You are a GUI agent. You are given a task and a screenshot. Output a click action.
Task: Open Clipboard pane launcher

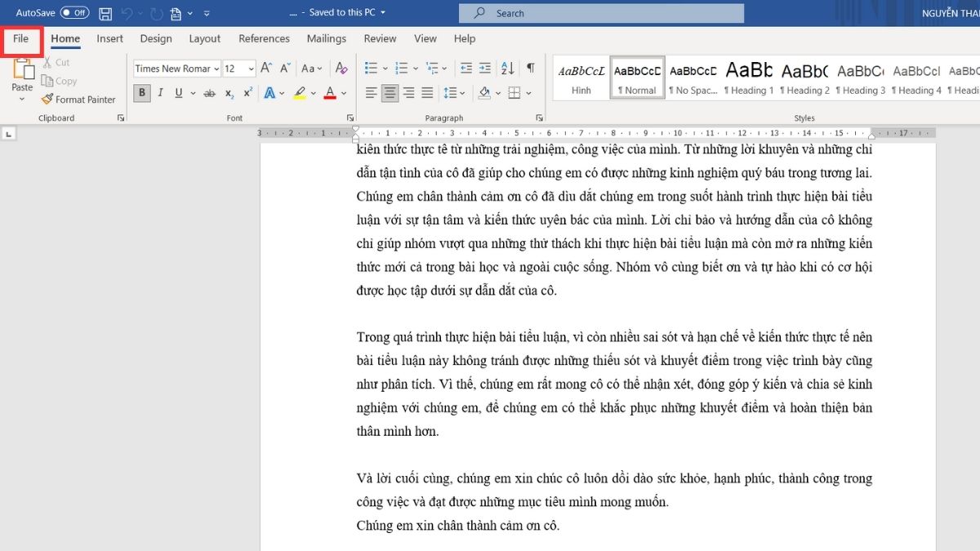click(x=121, y=118)
